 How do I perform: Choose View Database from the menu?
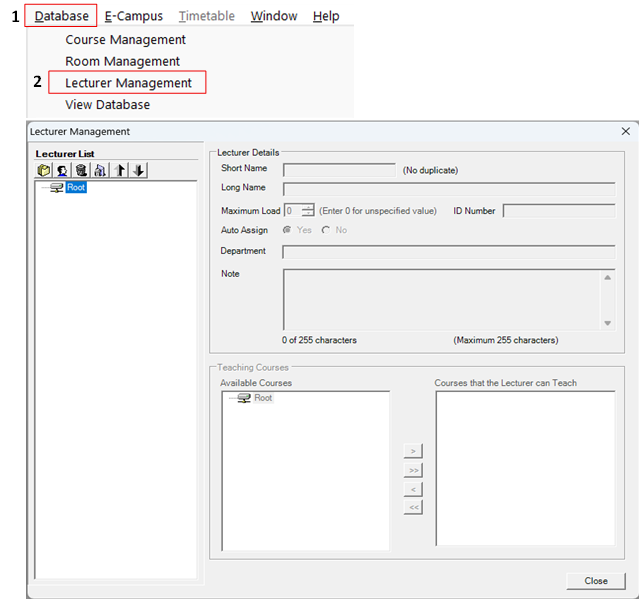pos(107,105)
